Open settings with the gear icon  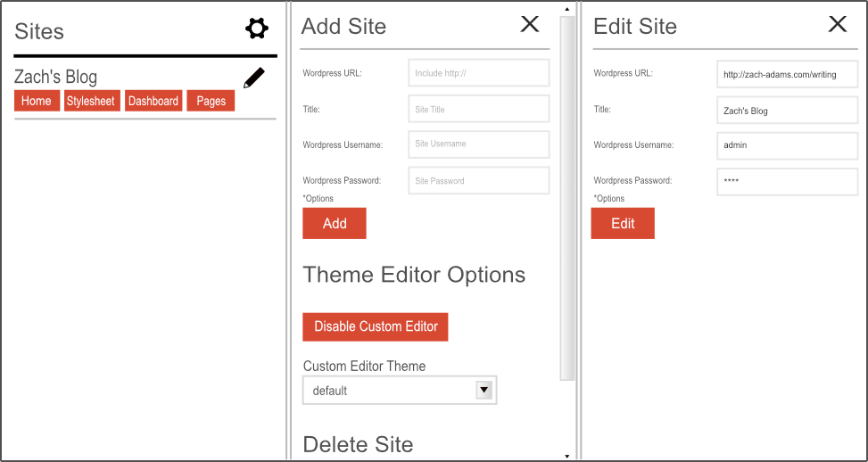(x=257, y=29)
